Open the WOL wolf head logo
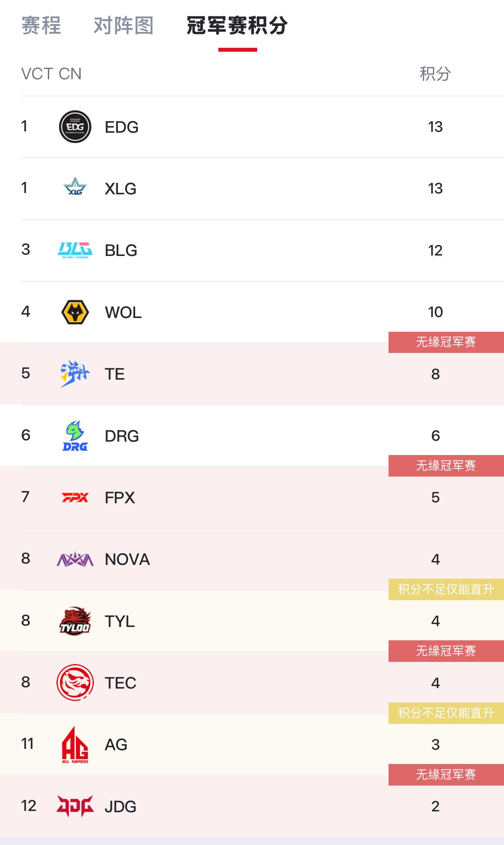 (x=75, y=312)
